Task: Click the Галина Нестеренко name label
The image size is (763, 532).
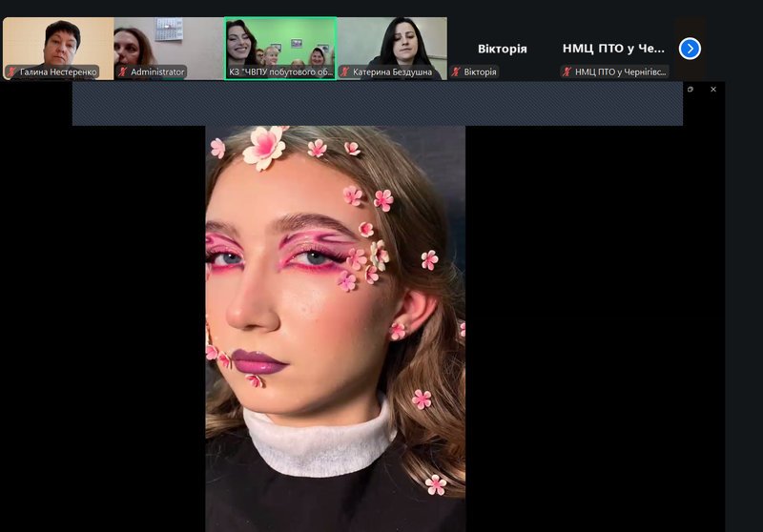Action: [x=58, y=72]
